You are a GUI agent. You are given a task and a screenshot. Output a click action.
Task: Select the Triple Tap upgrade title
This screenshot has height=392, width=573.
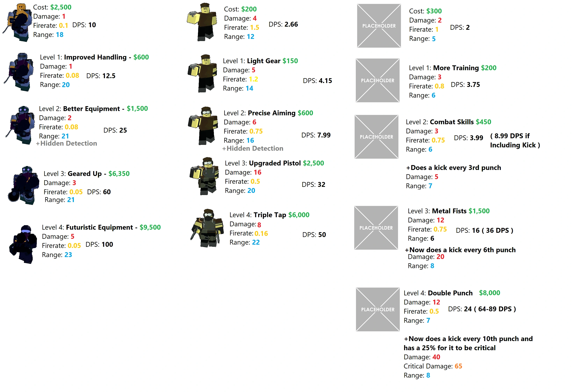pos(270,215)
